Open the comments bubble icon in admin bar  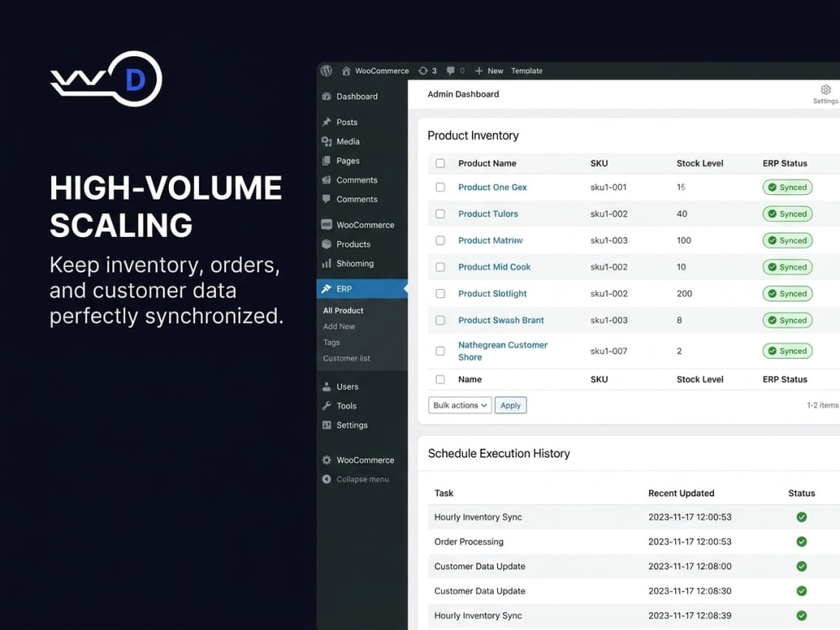point(450,71)
